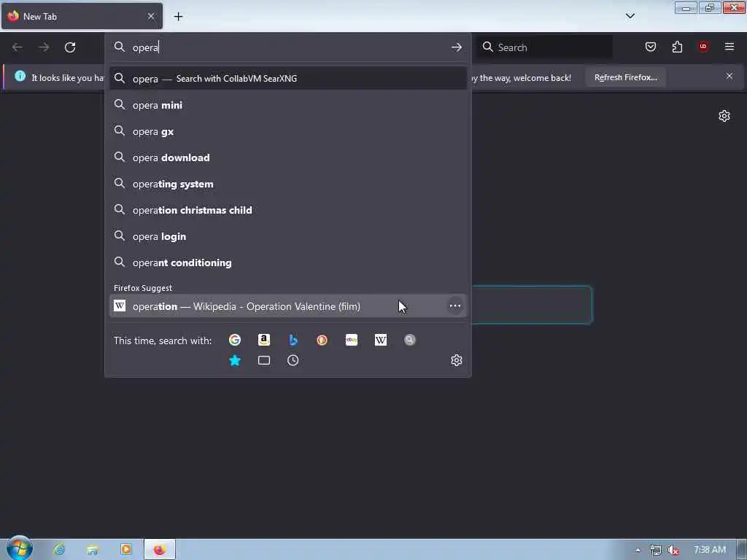Open Firefox application hamburger menu
Viewport: 747px width, 560px height.
[729, 47]
